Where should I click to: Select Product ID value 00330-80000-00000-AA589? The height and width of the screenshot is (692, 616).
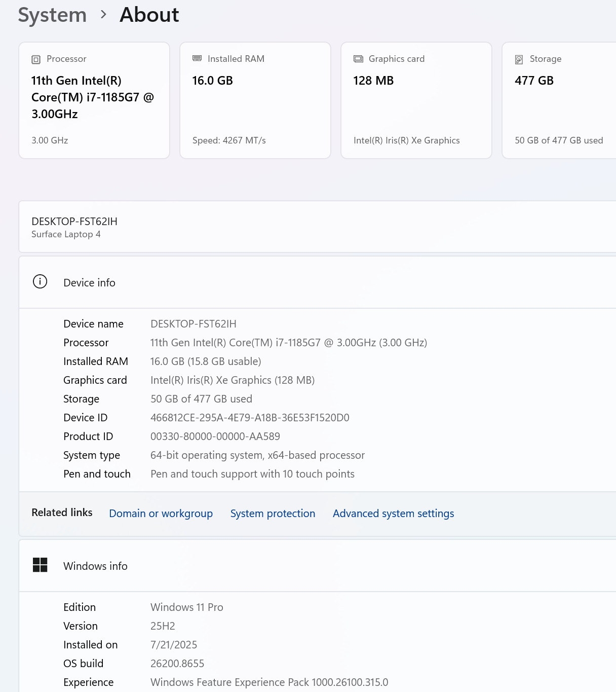pos(215,436)
